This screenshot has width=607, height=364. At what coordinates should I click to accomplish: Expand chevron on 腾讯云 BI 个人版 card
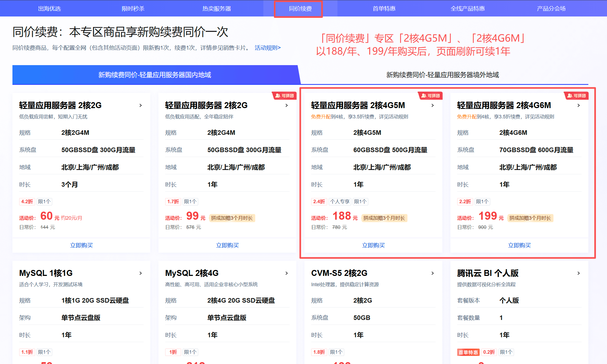click(579, 273)
